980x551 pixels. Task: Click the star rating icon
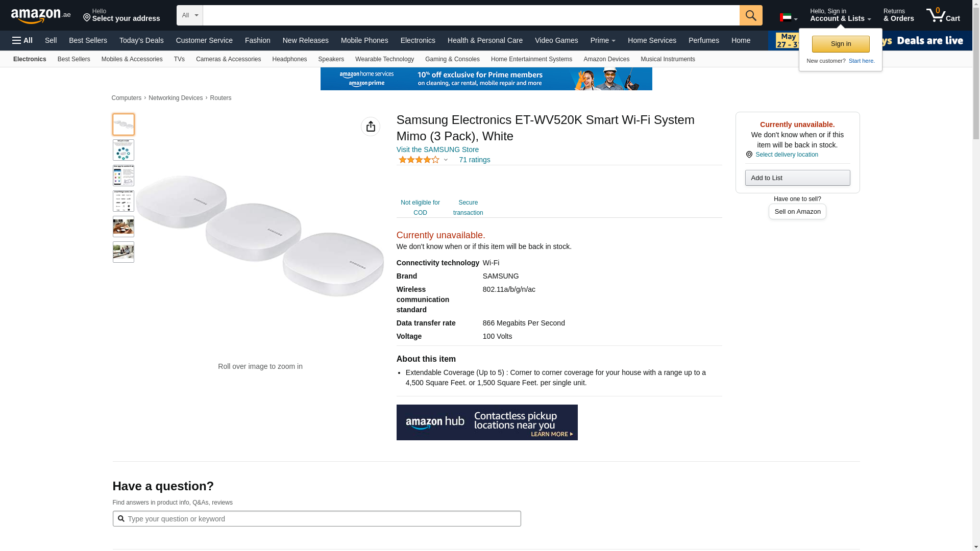click(419, 160)
